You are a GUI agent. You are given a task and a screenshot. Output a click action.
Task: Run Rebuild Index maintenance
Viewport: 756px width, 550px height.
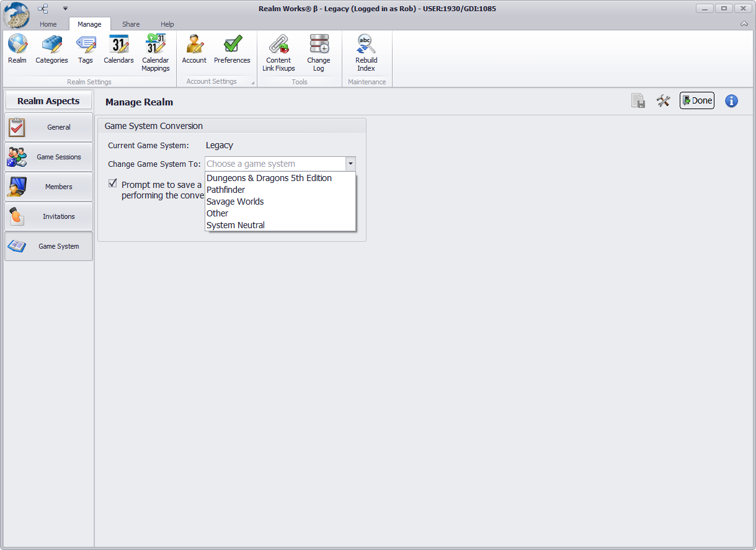366,53
